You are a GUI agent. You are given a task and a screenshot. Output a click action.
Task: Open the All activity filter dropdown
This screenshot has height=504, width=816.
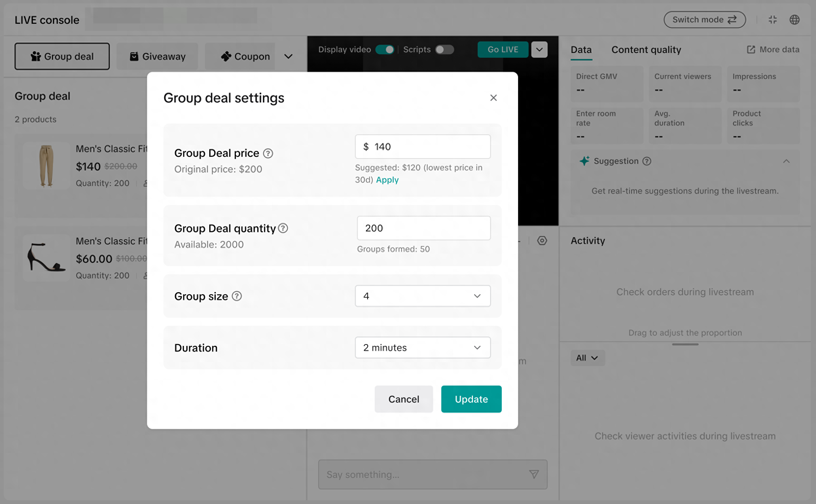click(x=587, y=358)
